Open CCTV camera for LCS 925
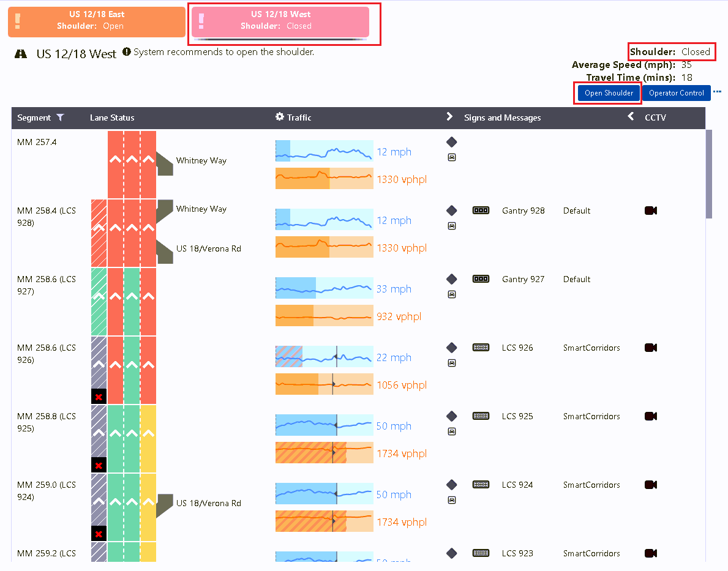This screenshot has height=571, width=728. coord(650,416)
